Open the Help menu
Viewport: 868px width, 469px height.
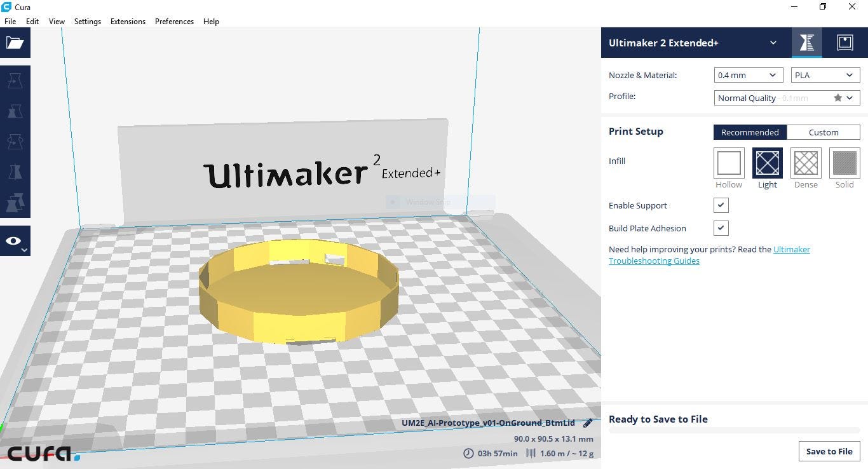pyautogui.click(x=211, y=21)
